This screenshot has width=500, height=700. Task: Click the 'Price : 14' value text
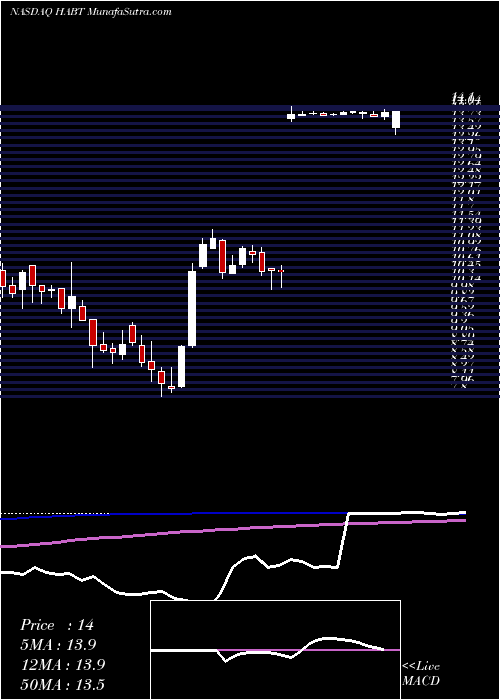point(57,625)
